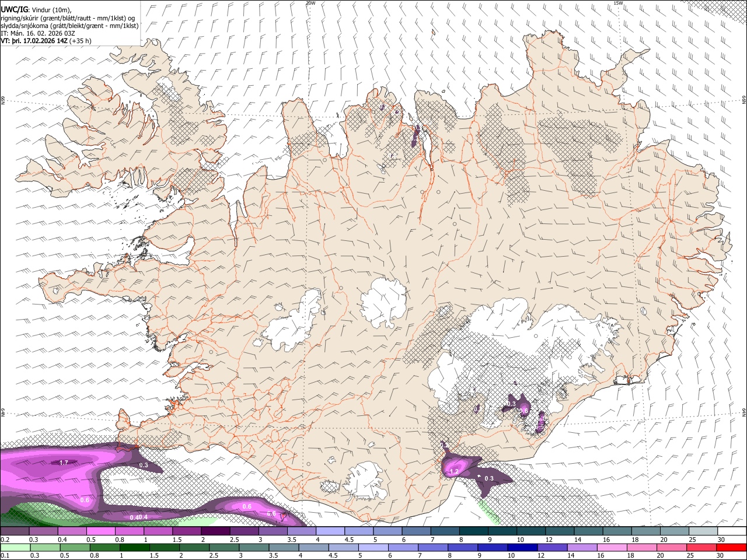
Task: Click the "18" number in lower legend row
Action: click(630, 556)
